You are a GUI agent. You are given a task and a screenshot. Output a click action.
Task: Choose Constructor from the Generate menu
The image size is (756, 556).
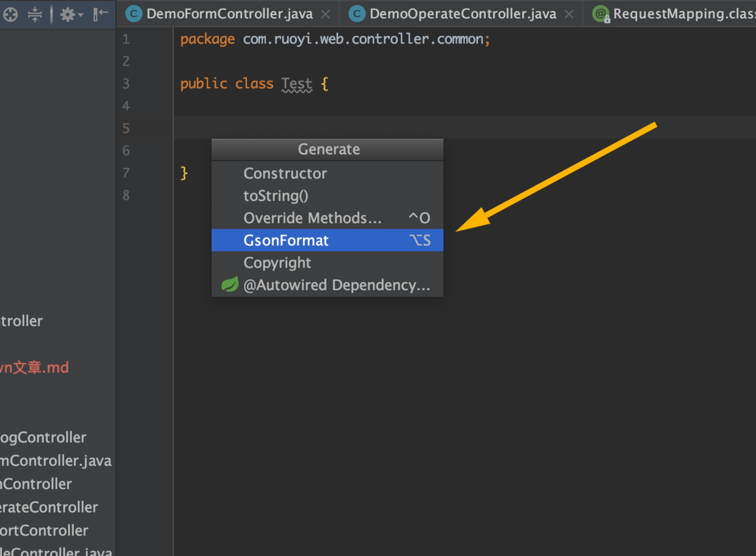coord(285,173)
